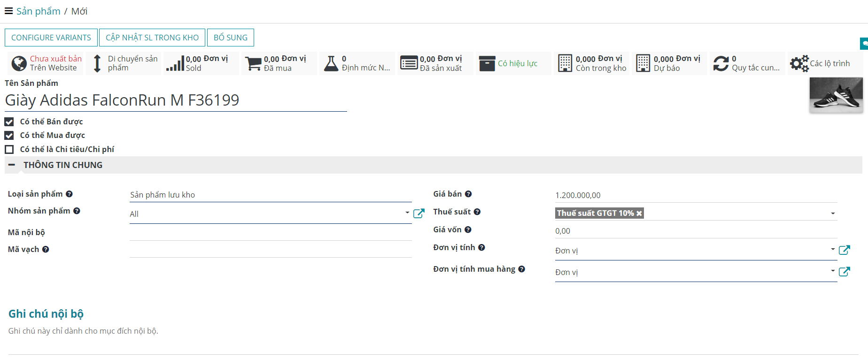
Task: Open external link for product category
Action: click(419, 214)
